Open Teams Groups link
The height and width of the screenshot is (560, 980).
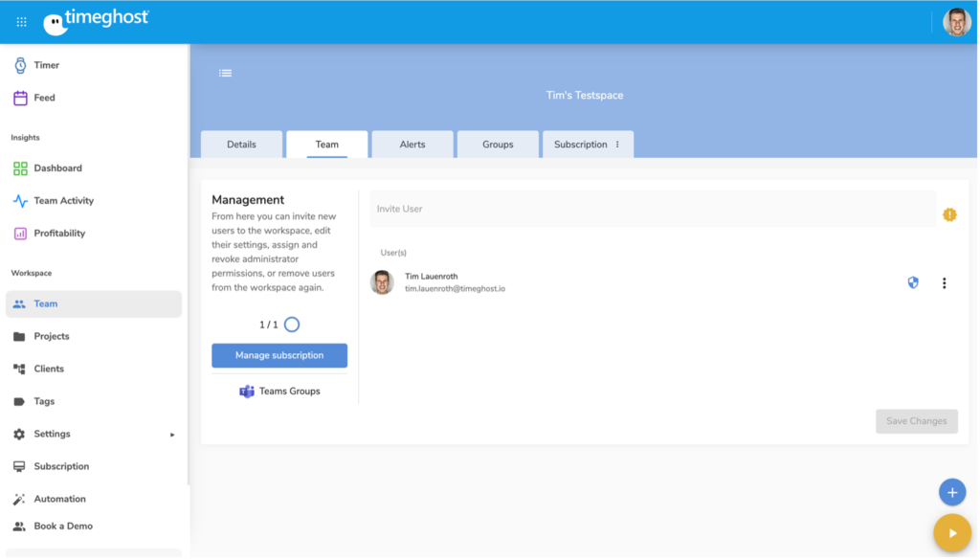click(279, 392)
